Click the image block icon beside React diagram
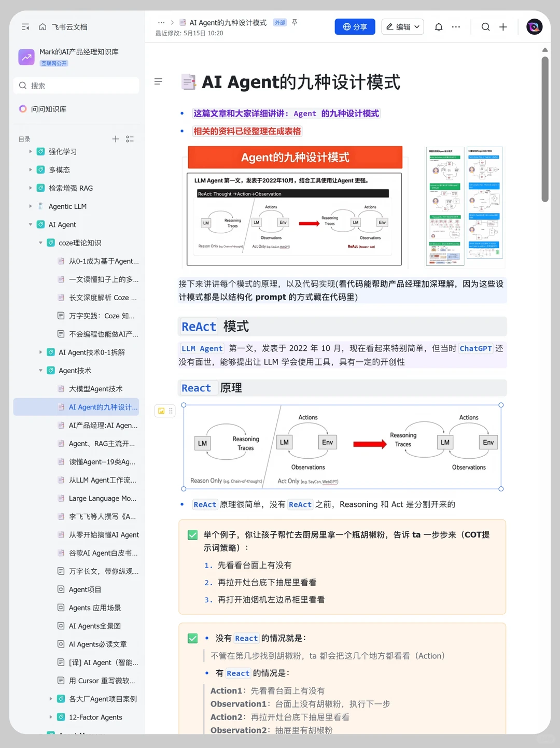This screenshot has width=560, height=748. [x=161, y=411]
